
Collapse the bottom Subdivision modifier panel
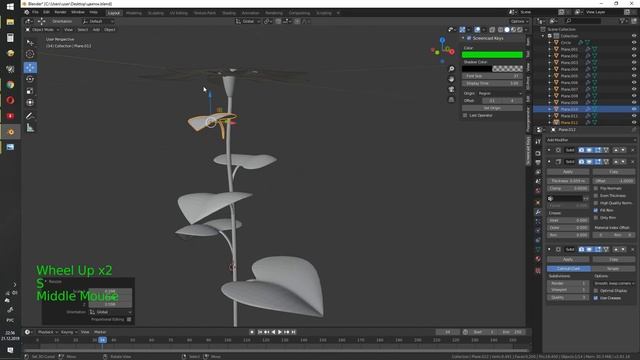pyautogui.click(x=549, y=249)
